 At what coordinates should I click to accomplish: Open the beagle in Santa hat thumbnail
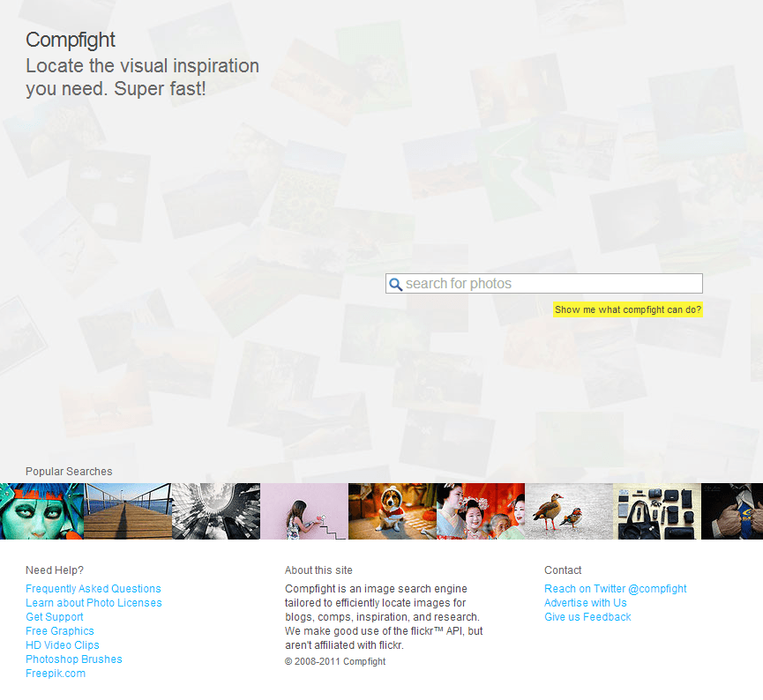coord(393,511)
